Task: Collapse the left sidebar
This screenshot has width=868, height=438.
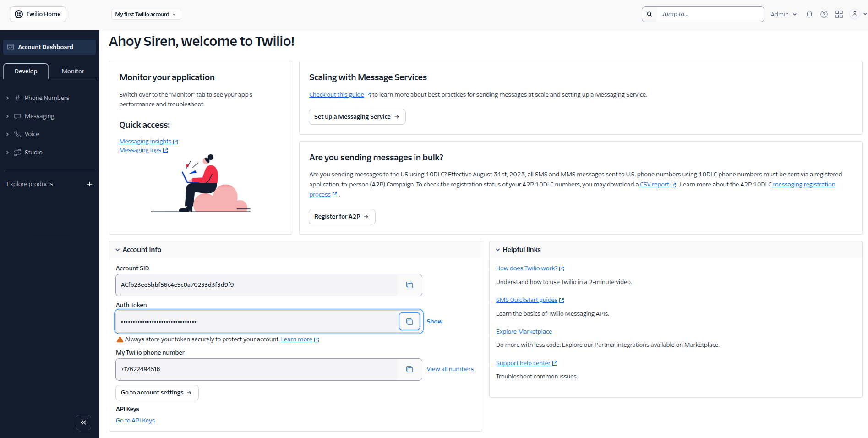Action: [x=83, y=422]
